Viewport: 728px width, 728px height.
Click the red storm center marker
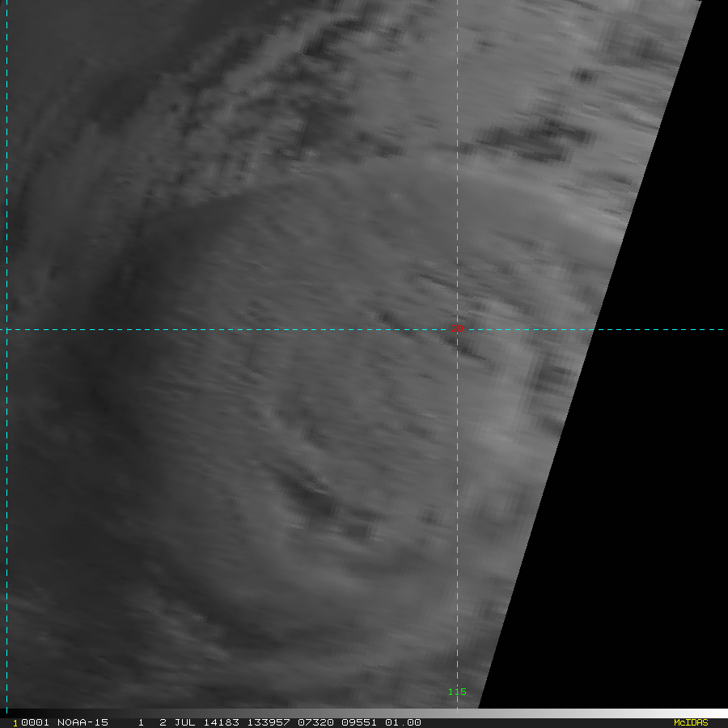click(x=457, y=328)
